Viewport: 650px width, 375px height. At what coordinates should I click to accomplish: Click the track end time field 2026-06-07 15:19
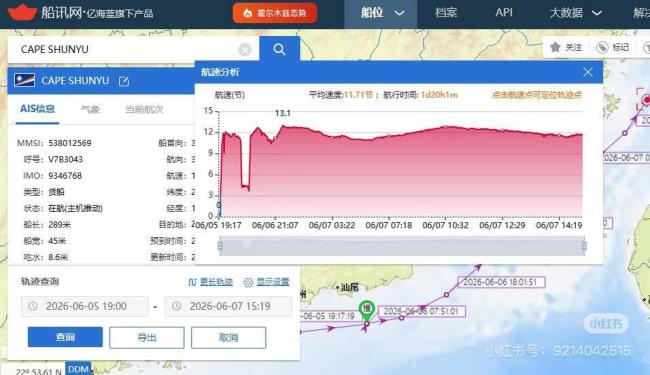pyautogui.click(x=228, y=306)
